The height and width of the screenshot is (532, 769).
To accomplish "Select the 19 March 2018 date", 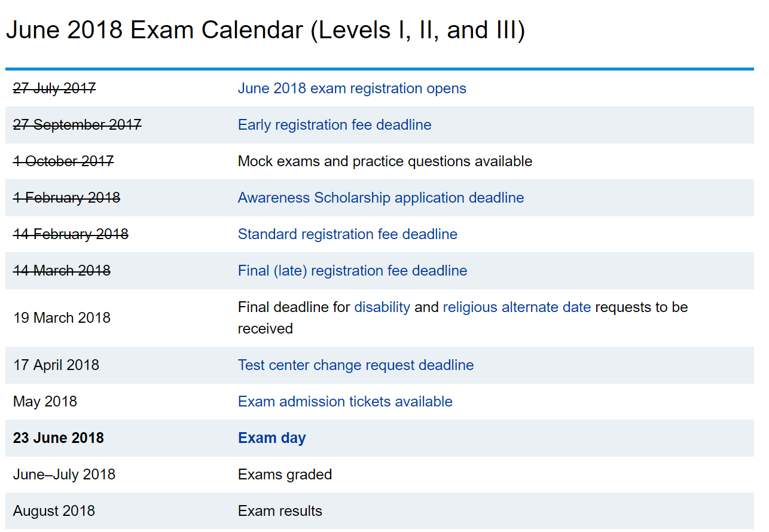I will (62, 318).
